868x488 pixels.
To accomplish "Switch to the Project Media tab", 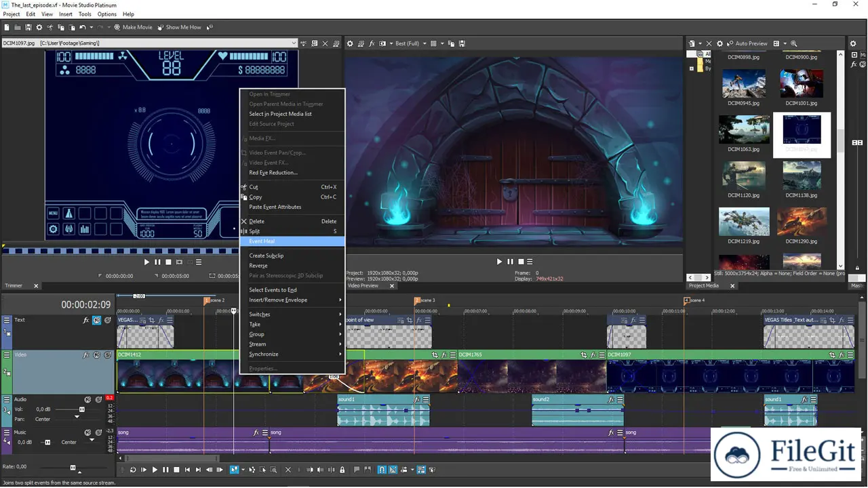I will 703,286.
